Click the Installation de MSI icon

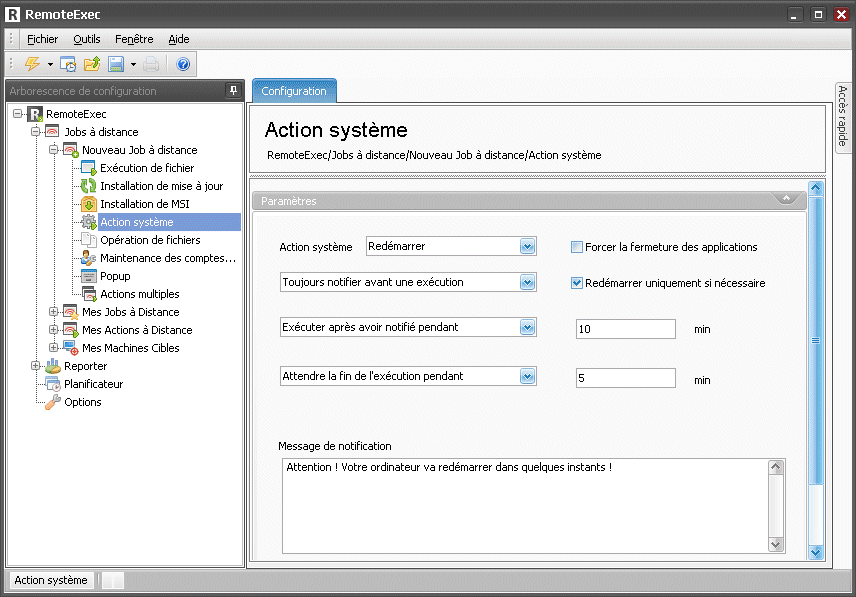coord(88,204)
